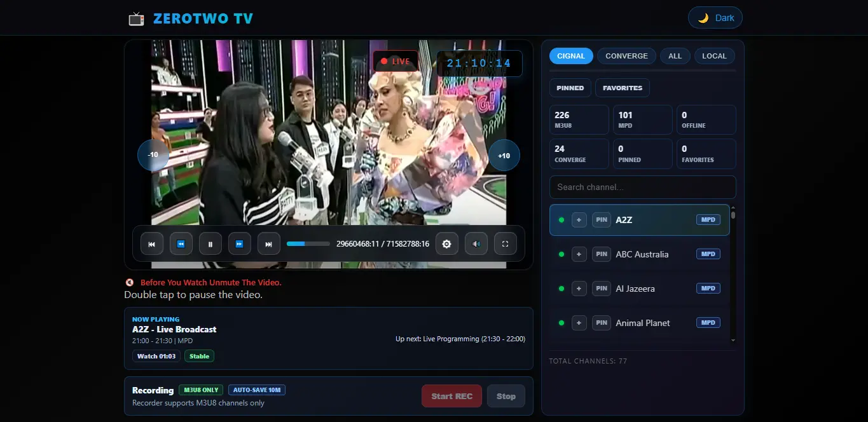
Task: Add Al Jazeera to favorites with plus icon
Action: click(579, 289)
